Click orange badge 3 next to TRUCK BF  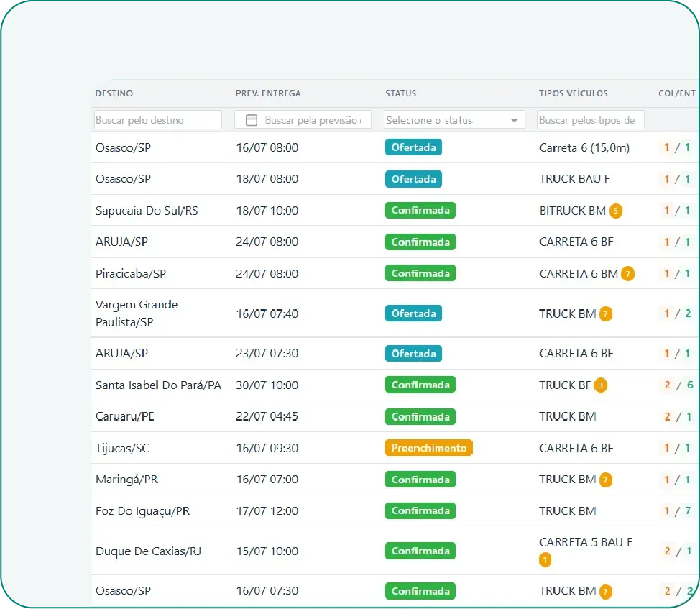tap(600, 385)
